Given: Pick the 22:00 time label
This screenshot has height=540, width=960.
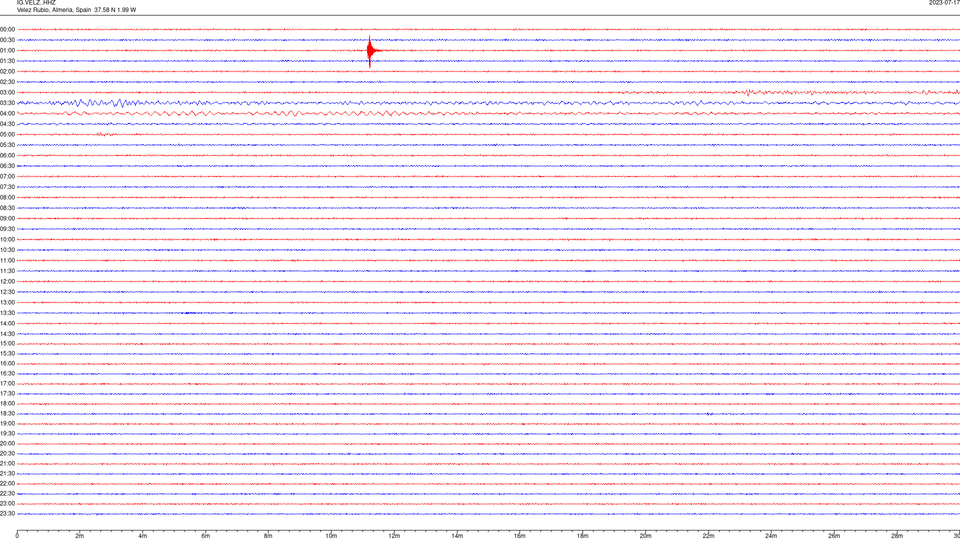Looking at the screenshot, I should click(7, 484).
